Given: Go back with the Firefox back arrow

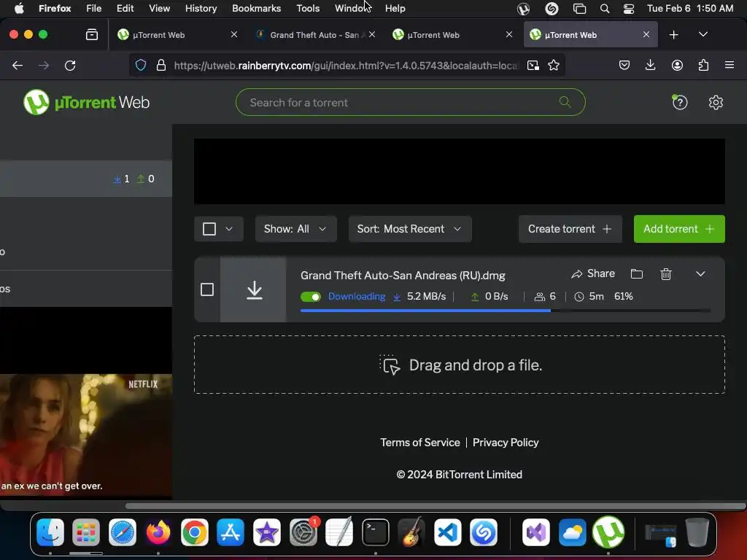Looking at the screenshot, I should [x=18, y=65].
